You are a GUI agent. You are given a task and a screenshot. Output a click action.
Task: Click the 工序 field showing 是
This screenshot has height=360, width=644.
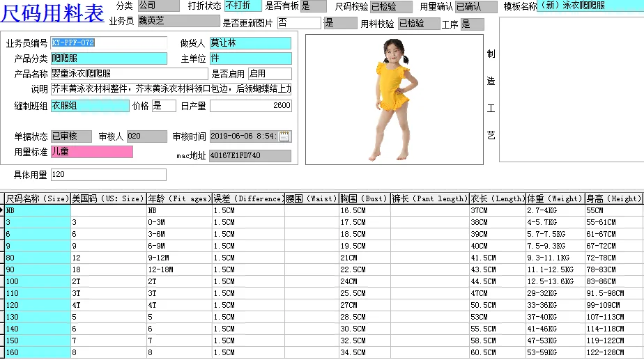click(x=472, y=24)
